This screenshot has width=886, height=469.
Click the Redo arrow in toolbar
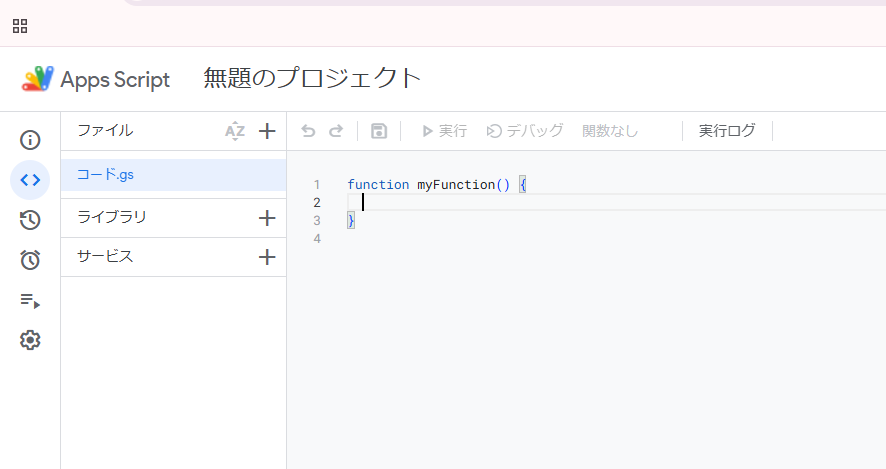[336, 131]
